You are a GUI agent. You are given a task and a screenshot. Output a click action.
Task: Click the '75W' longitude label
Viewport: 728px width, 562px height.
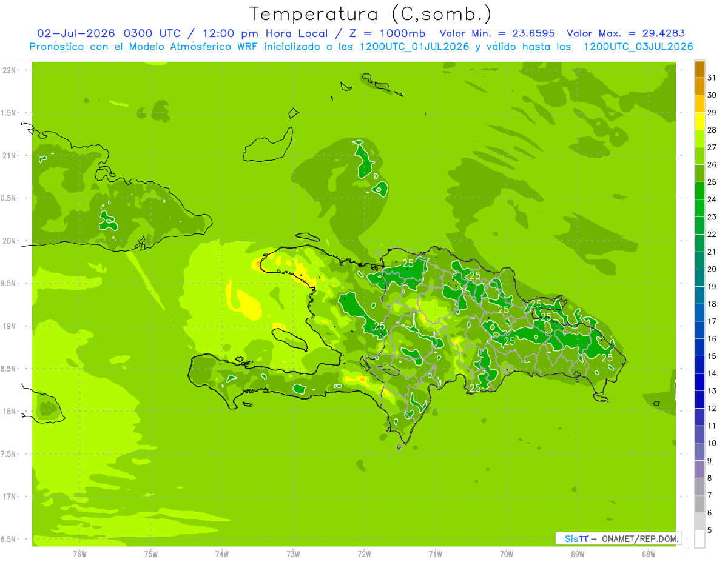[x=151, y=554]
